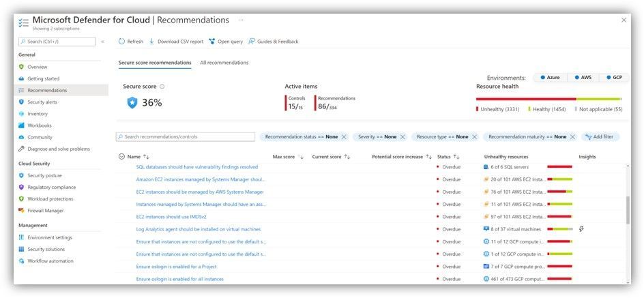This screenshot has width=644, height=298.
Task: Click the Community icon in the sidebar
Action: (x=21, y=137)
